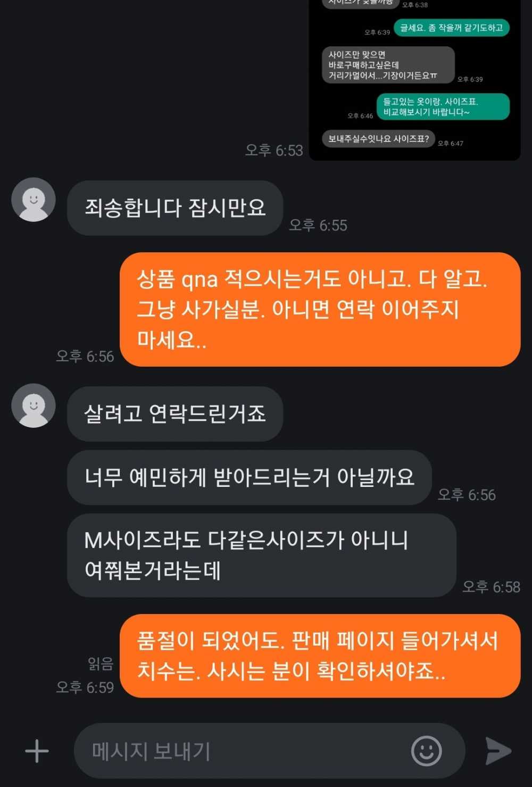Tap green bubble 들고있는 옷이랑 사이즈표
Viewport: 532px width, 787px height.
[443, 106]
